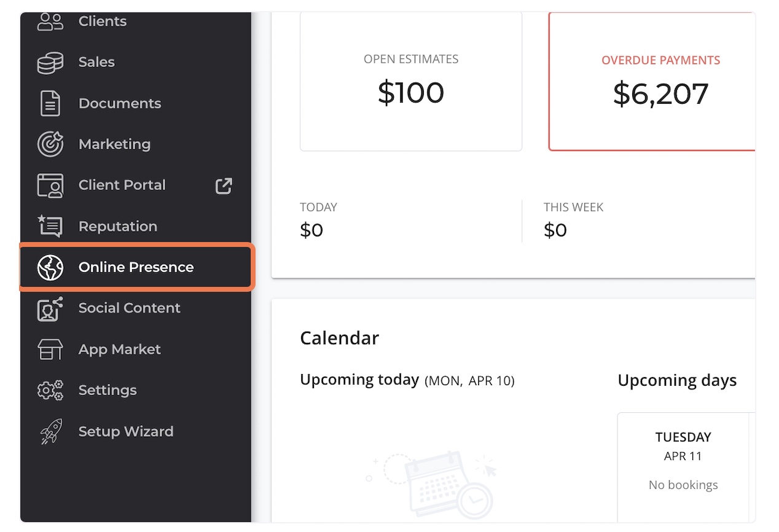Click the Marketing target icon

tap(50, 144)
